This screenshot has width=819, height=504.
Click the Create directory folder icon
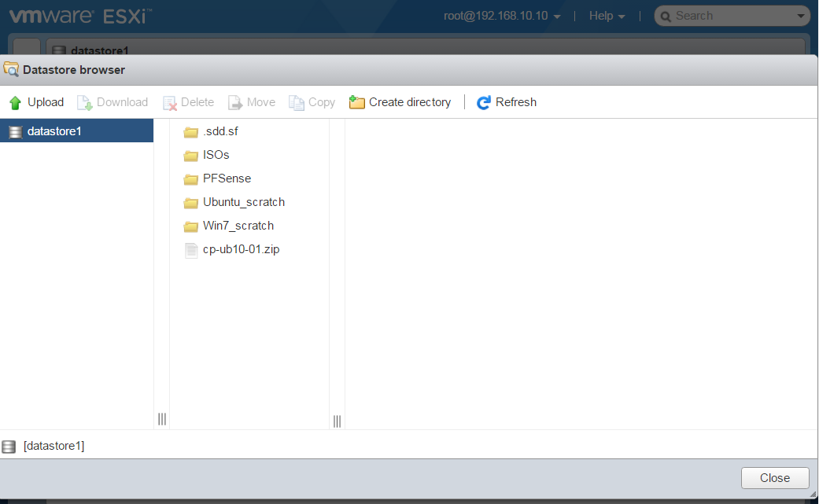[357, 102]
